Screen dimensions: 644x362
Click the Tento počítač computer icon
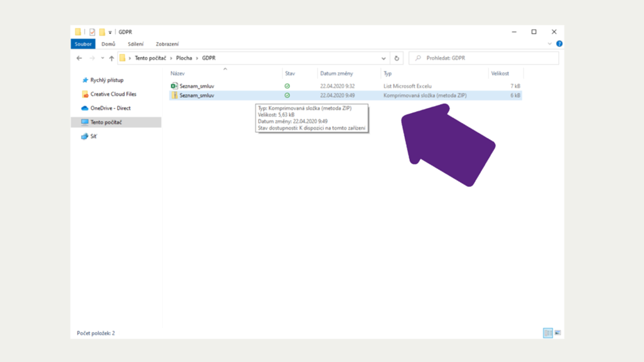(85, 122)
